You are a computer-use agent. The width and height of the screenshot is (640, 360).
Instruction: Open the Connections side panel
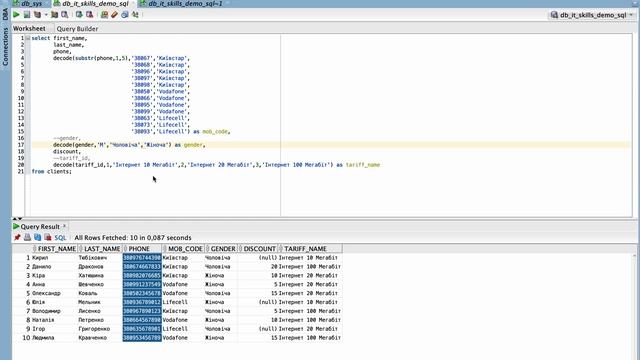tap(5, 46)
